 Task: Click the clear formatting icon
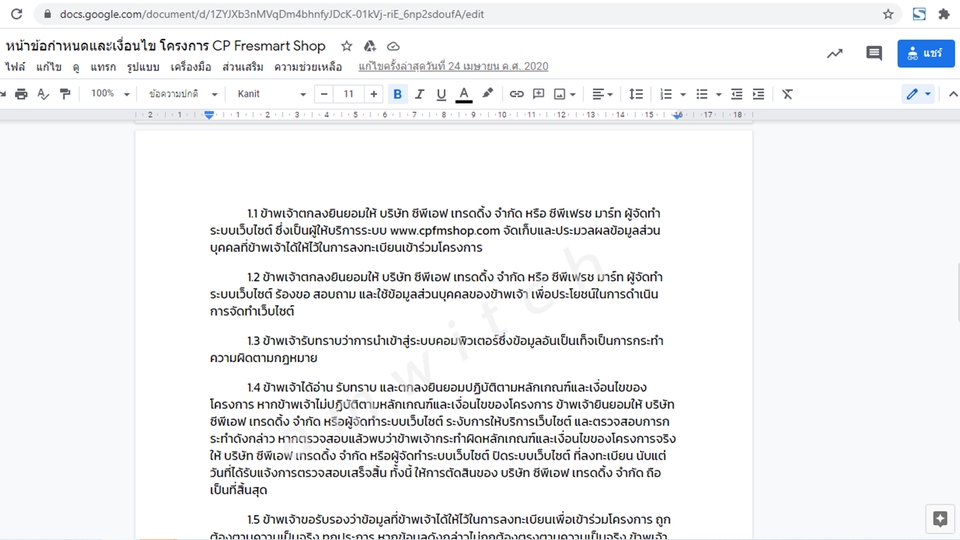tap(787, 94)
